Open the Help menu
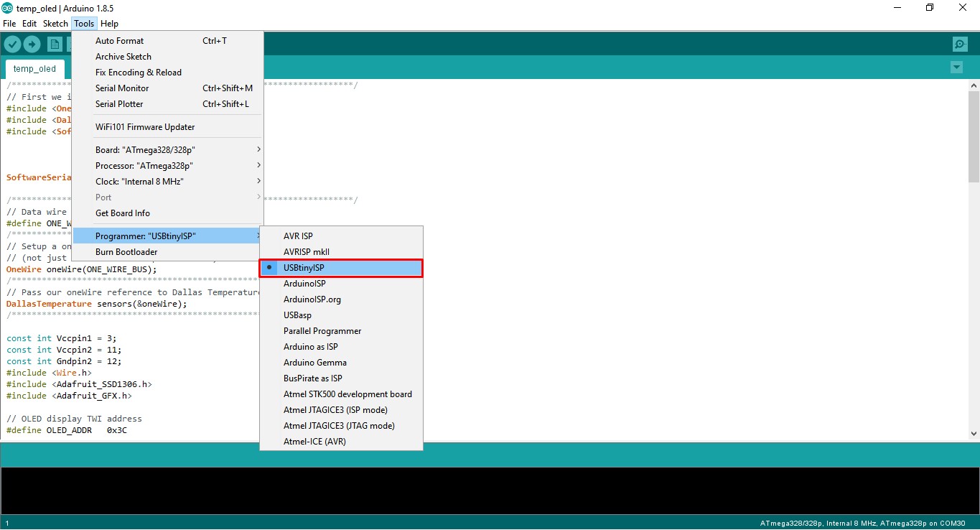 [110, 24]
